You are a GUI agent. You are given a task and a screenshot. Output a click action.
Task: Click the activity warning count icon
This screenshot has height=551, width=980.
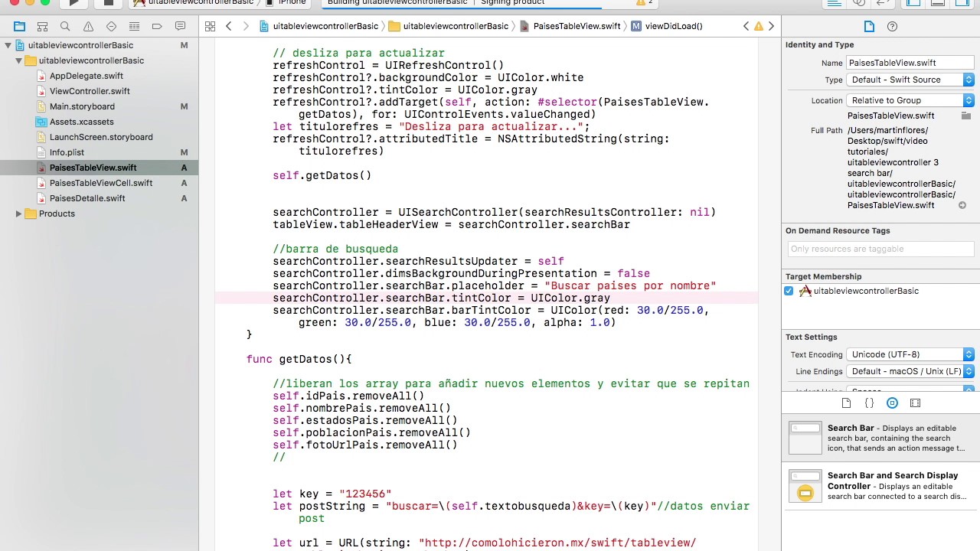coord(640,2)
